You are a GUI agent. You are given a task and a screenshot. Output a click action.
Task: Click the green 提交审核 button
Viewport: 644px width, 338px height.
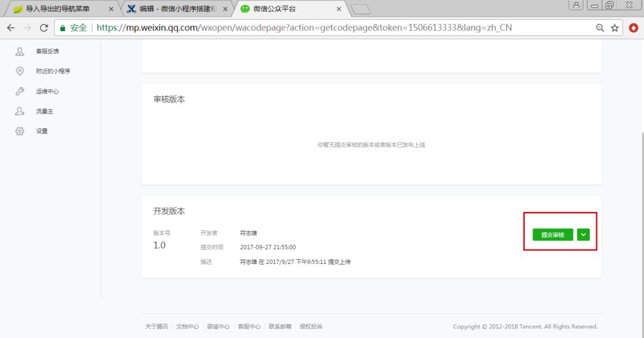tap(553, 234)
